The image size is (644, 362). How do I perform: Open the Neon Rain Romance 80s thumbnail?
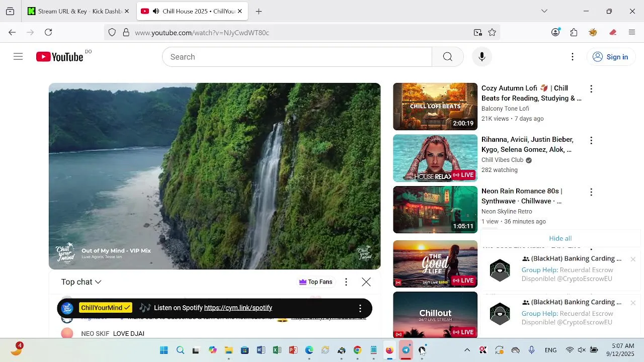(435, 210)
